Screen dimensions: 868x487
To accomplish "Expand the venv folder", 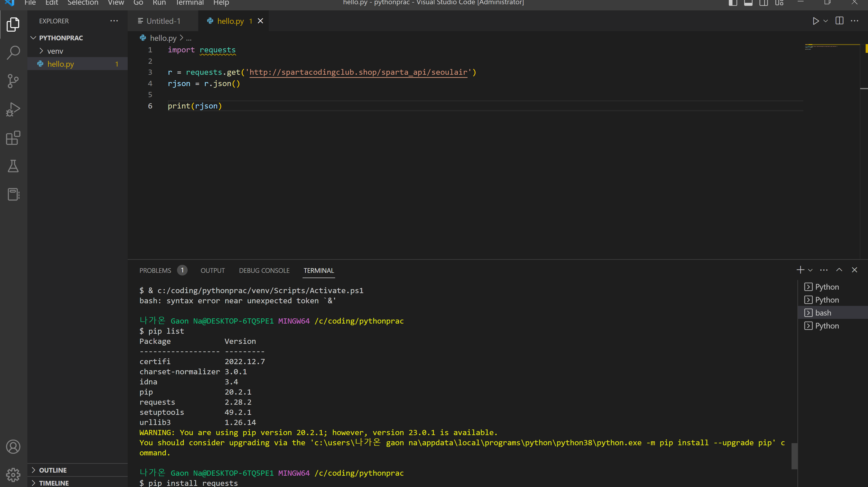I will pos(77,51).
